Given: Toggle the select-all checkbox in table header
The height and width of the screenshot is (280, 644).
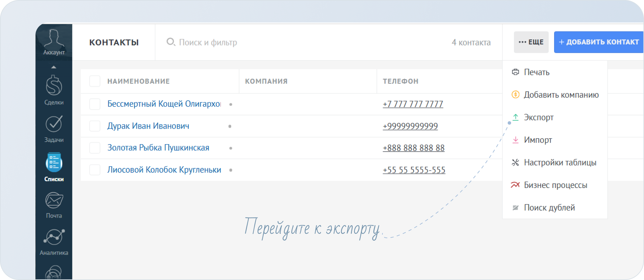Looking at the screenshot, I should [x=95, y=81].
